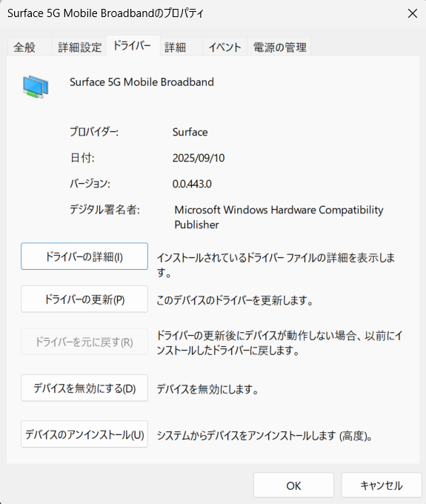The image size is (426, 504).
Task: Click the ドライバーの詳細(I) button
Action: click(x=84, y=256)
